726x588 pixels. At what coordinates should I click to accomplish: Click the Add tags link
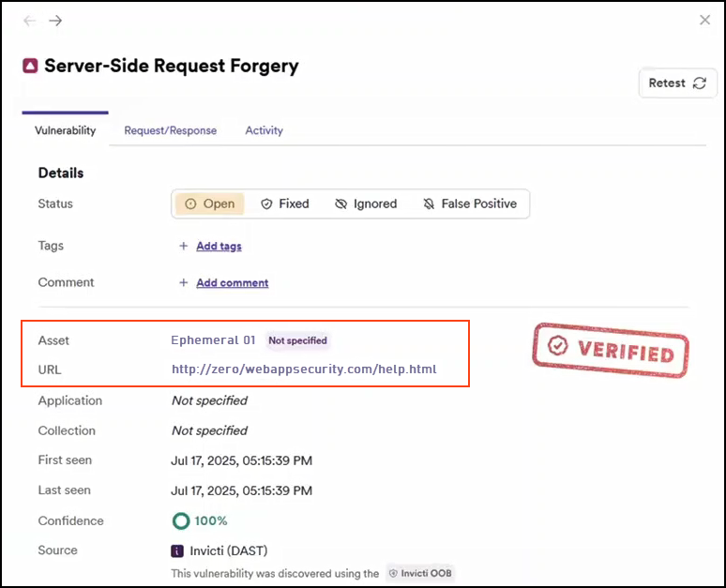219,246
